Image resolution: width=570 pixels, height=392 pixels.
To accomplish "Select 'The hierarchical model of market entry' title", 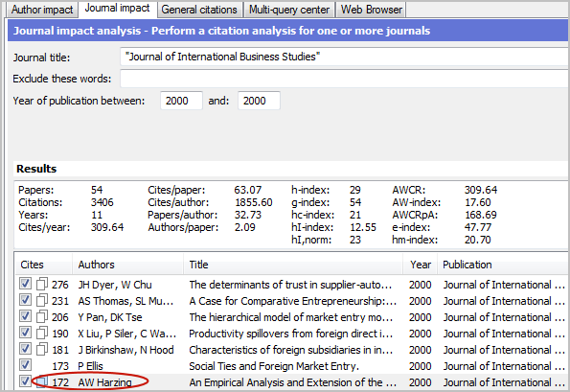I will [x=291, y=317].
